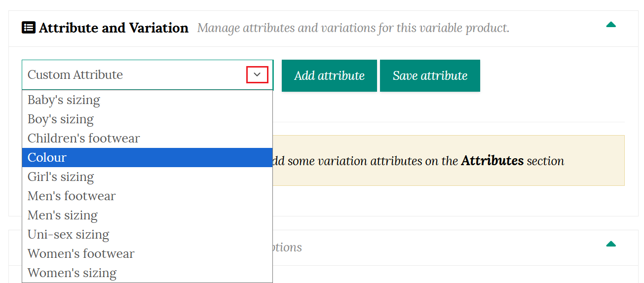Click the bold Attributes word in notice
This screenshot has width=644, height=283.
(492, 161)
